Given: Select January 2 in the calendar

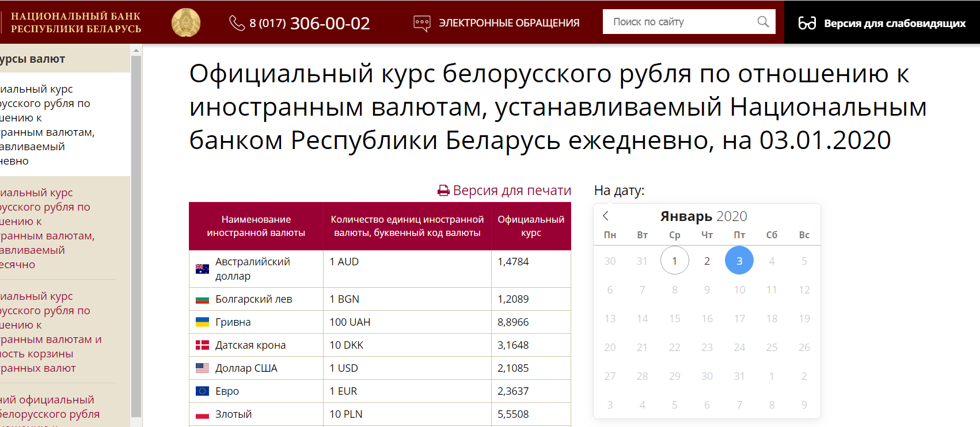Looking at the screenshot, I should (x=706, y=261).
